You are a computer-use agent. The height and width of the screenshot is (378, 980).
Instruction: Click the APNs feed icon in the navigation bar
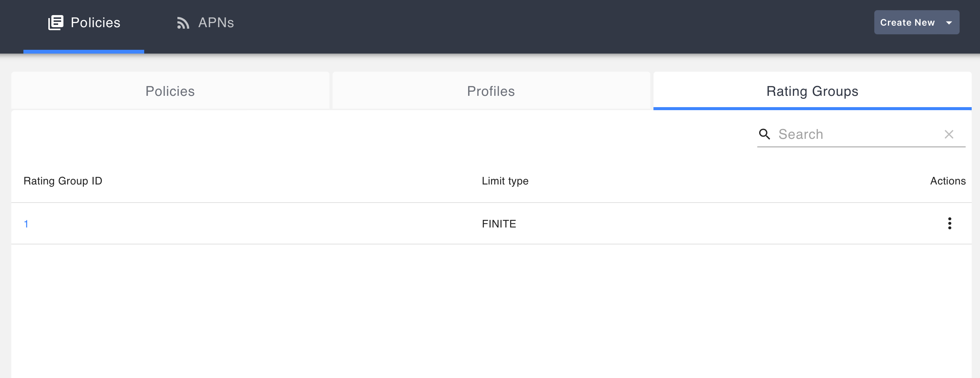183,23
